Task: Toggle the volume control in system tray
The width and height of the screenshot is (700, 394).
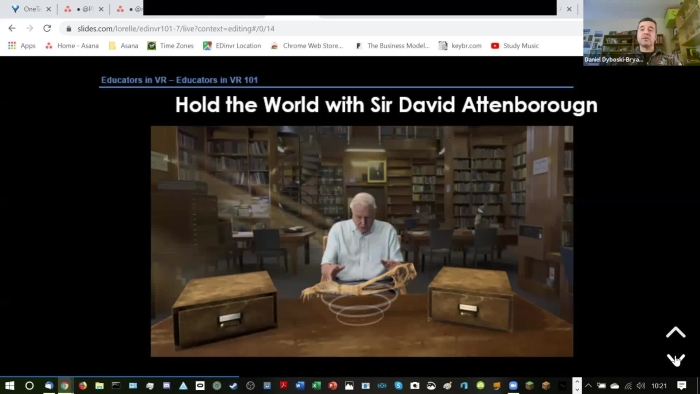Action: click(641, 386)
